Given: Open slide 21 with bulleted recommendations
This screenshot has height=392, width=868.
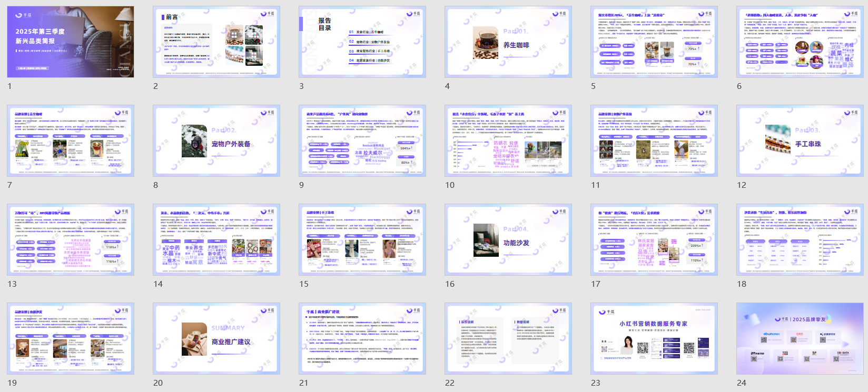Looking at the screenshot, I should tap(362, 339).
